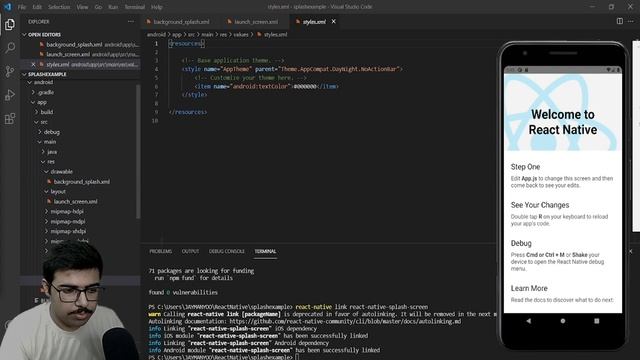
Task: Switch to the Debug Console tab
Action: pos(227,251)
